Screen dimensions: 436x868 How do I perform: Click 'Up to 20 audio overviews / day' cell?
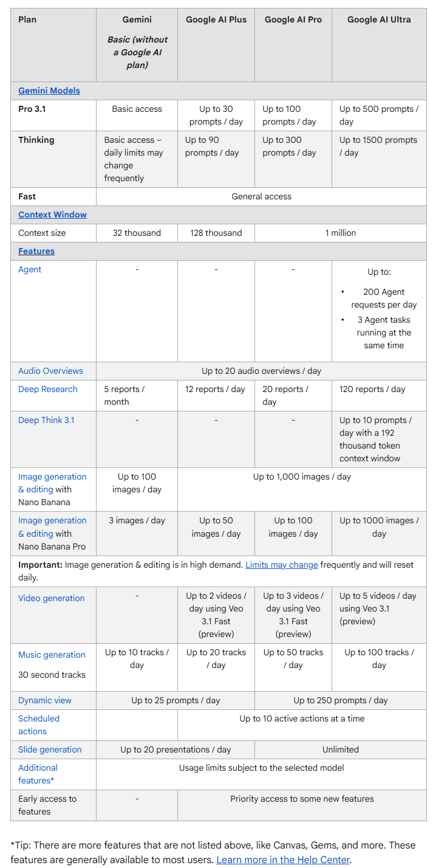point(262,371)
